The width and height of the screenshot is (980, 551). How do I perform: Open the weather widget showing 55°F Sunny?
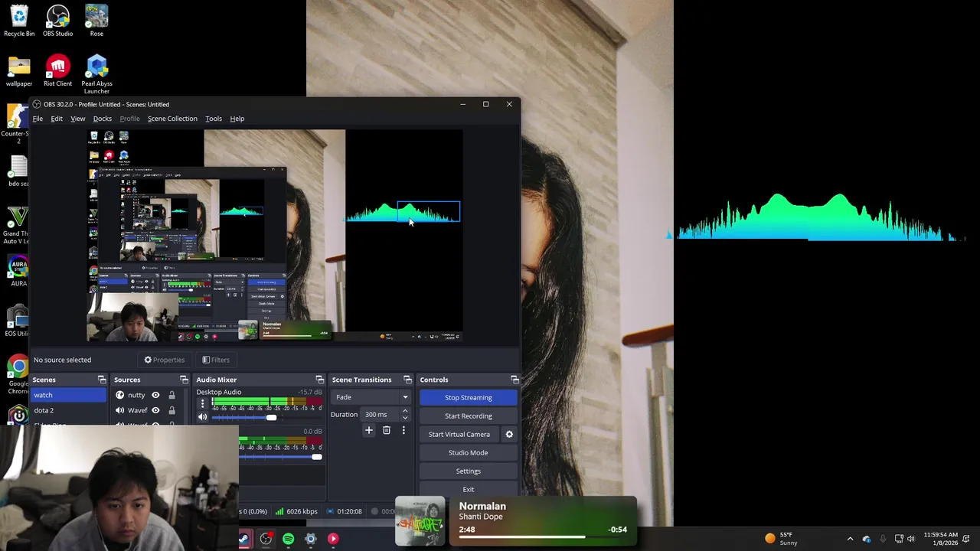point(782,539)
